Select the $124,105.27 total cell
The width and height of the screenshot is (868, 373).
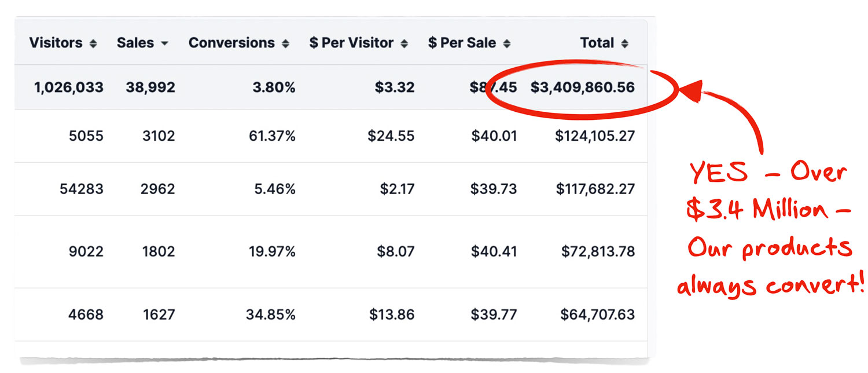(x=595, y=136)
